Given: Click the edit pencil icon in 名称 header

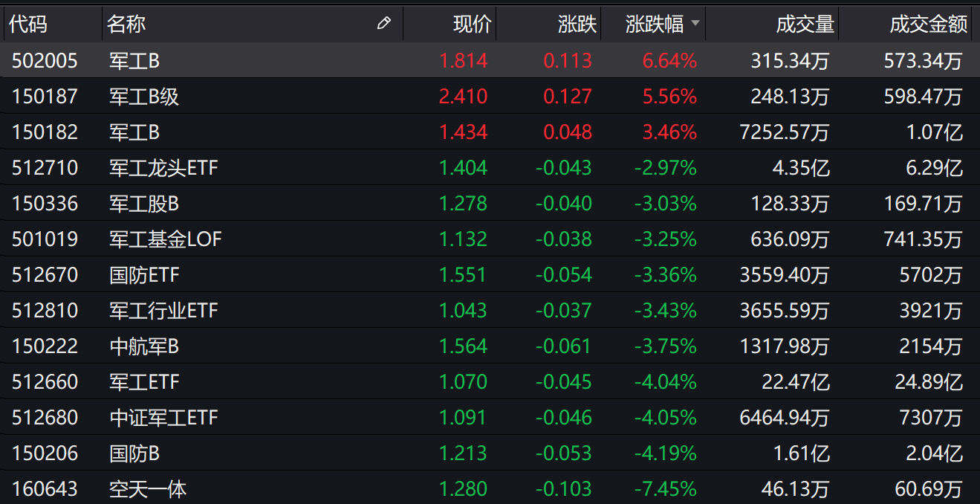Looking at the screenshot, I should coord(383,24).
